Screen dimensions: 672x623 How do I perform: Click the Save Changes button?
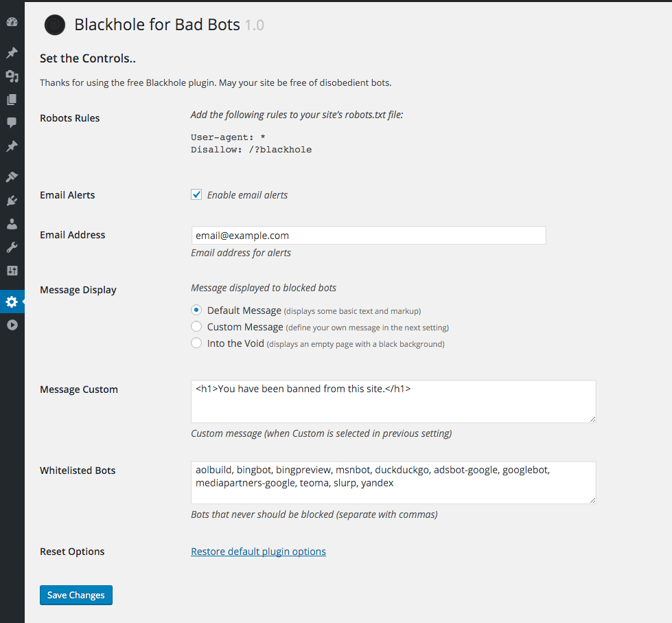point(76,595)
